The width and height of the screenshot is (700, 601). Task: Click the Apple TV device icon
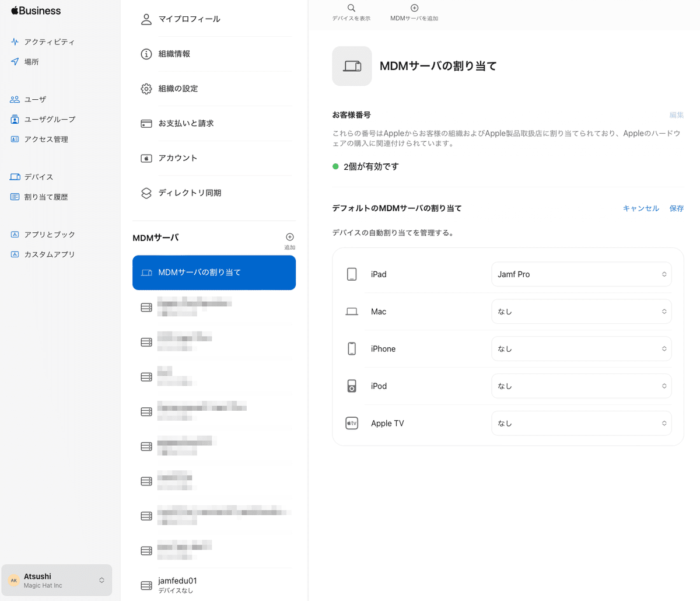352,424
